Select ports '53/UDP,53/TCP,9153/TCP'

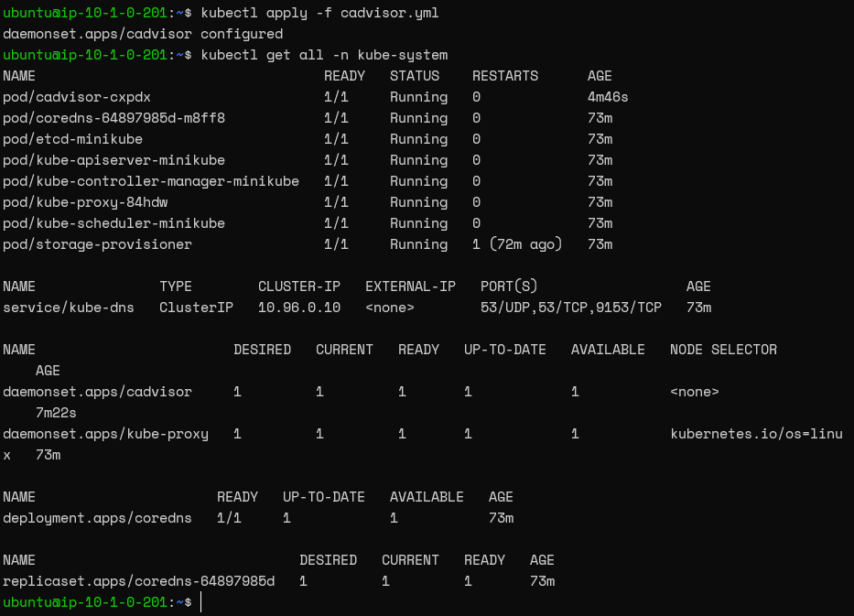571,308
